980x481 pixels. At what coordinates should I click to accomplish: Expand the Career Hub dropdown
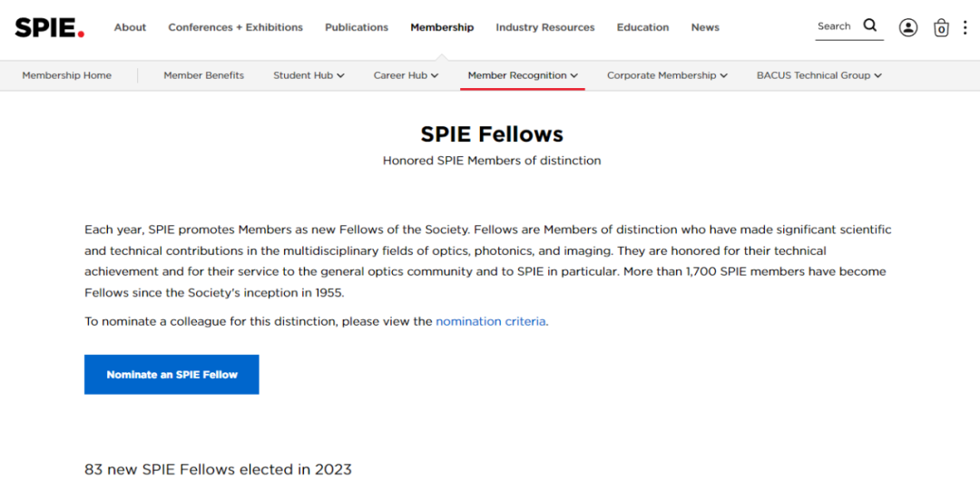click(x=406, y=75)
